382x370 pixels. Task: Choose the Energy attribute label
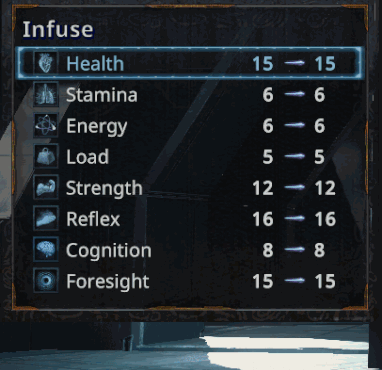click(x=97, y=127)
